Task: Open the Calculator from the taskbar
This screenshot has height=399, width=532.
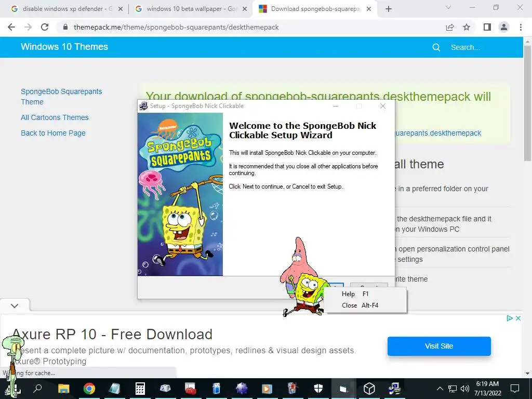Action: (140, 389)
